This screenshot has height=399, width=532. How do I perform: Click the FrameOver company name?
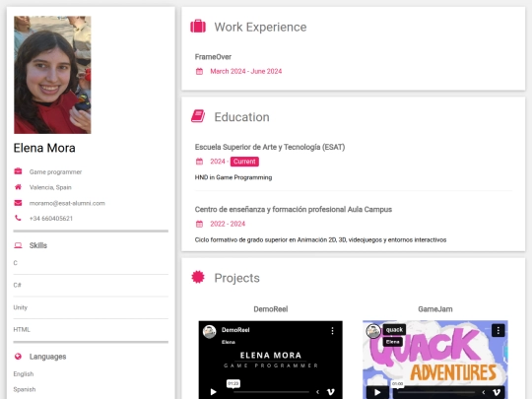[213, 57]
